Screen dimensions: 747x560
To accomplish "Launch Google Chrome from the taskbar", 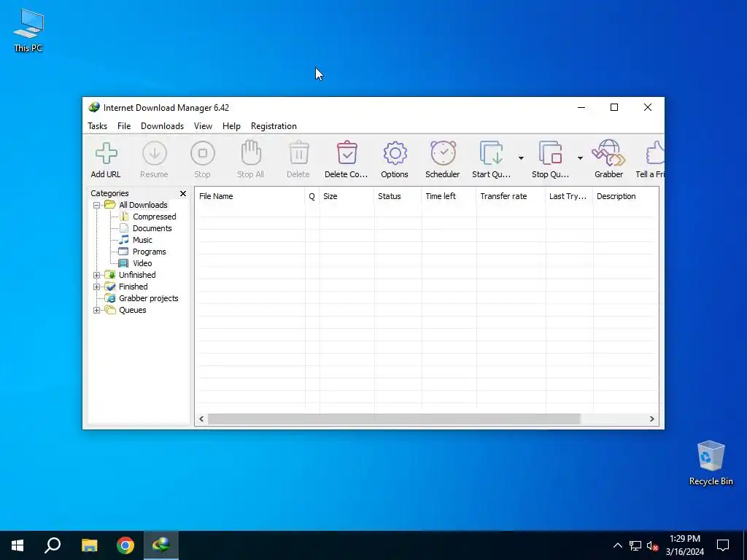I will (125, 545).
